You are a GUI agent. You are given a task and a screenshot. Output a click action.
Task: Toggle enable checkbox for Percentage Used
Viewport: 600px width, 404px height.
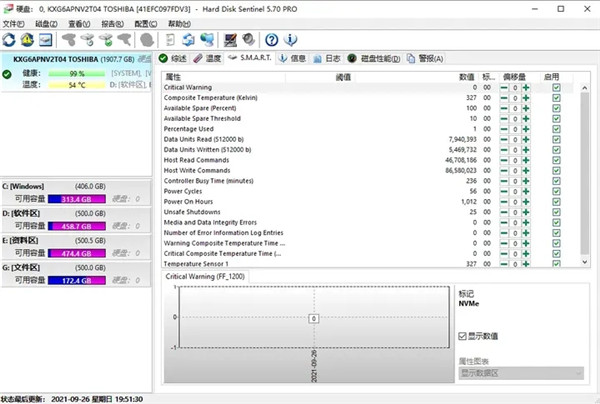556,129
